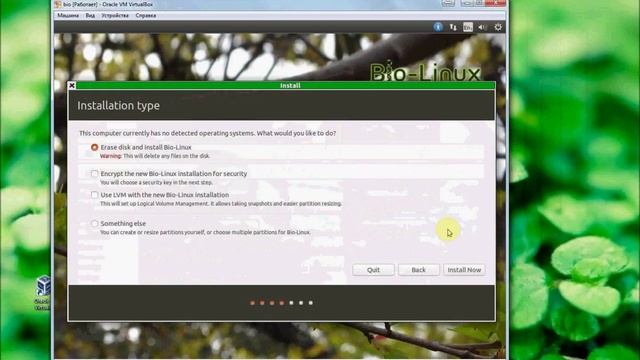Open the accessibility indicator in the top panel
This screenshot has width=640, height=360.
[x=438, y=27]
